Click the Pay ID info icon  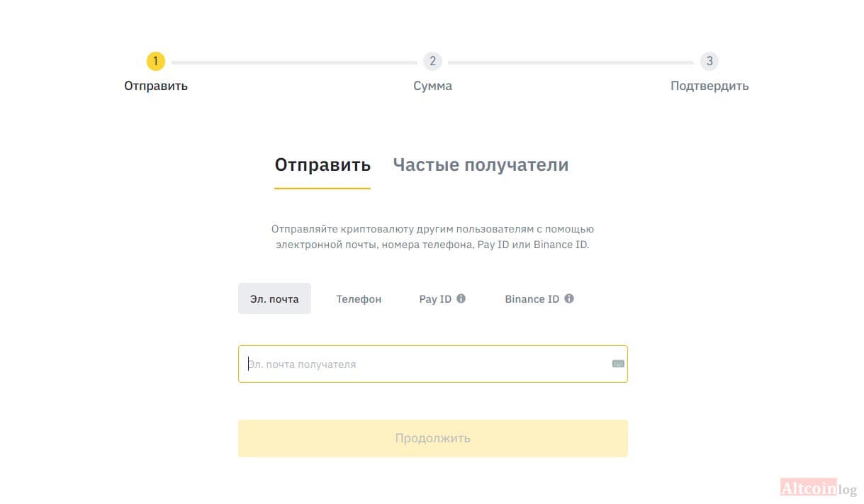[x=461, y=298]
